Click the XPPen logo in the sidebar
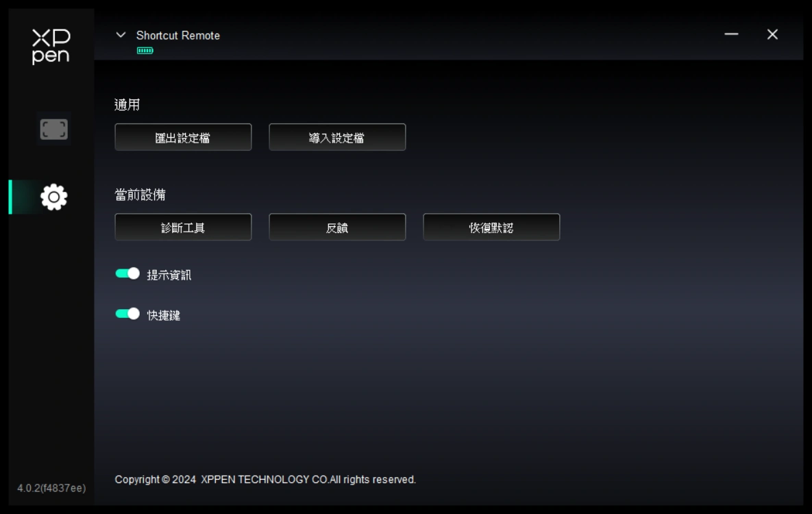 pyautogui.click(x=51, y=46)
